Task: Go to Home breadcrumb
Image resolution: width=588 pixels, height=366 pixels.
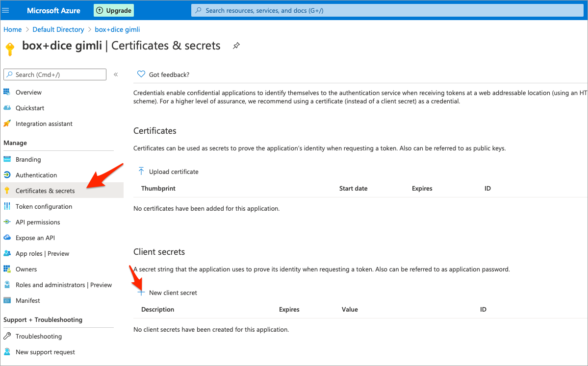Action: click(12, 29)
